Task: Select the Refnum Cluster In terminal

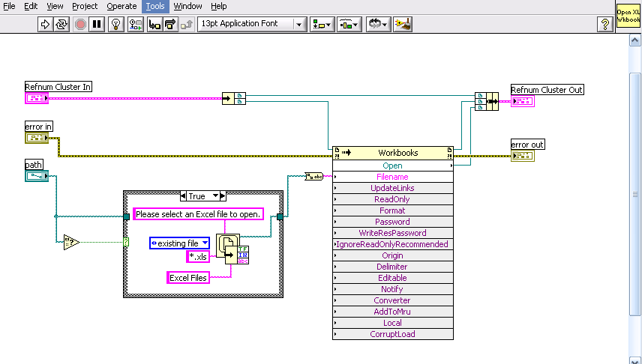Action: [x=37, y=98]
